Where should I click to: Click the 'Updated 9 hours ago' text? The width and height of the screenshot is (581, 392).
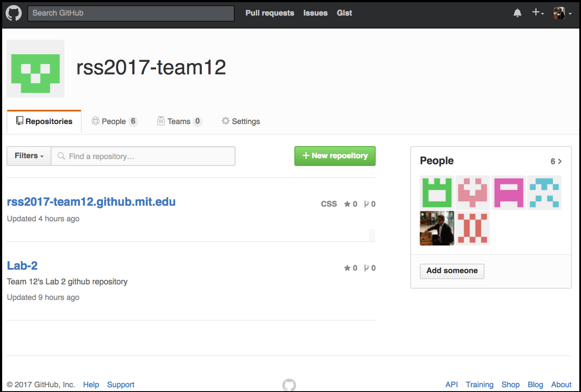[x=43, y=297]
